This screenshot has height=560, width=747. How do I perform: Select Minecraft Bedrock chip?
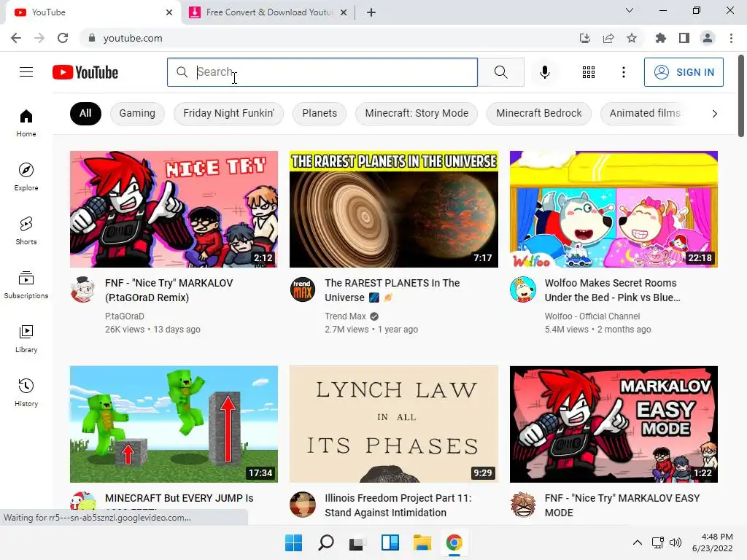539,113
